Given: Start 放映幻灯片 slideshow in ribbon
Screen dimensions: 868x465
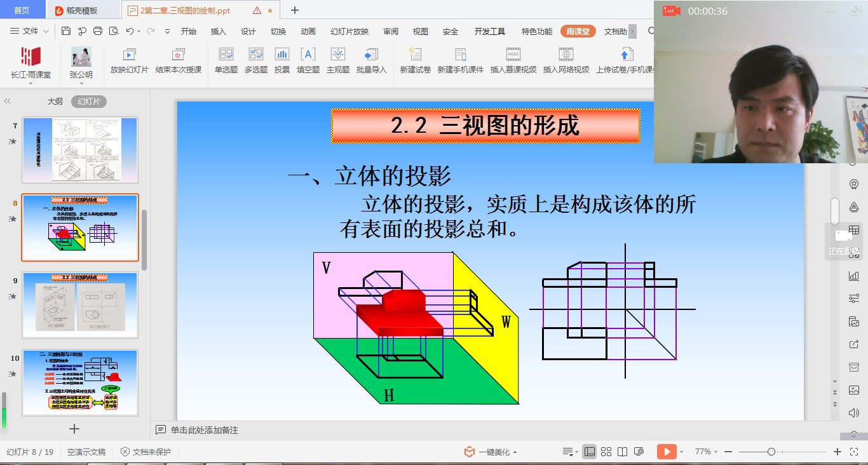Looking at the screenshot, I should tap(129, 55).
